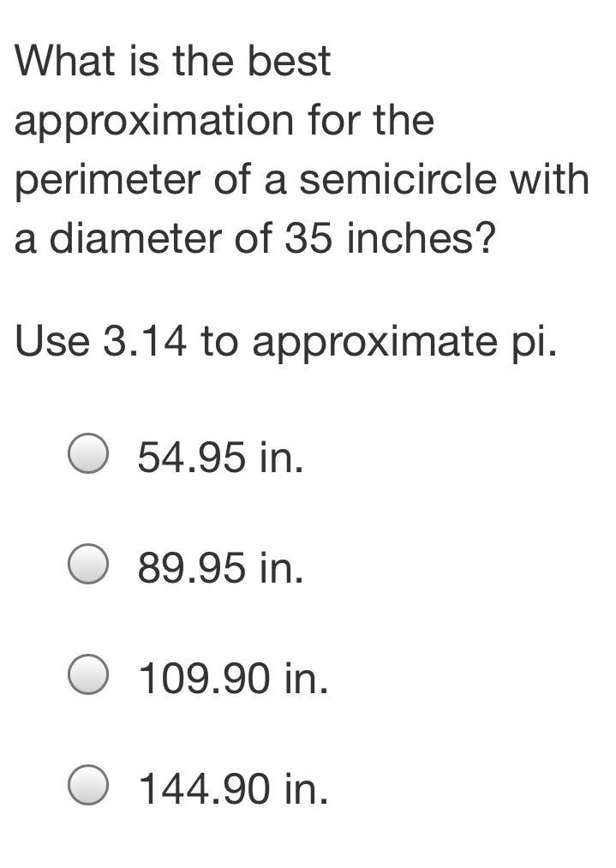Click the word 'diameter' in the question

point(135,238)
